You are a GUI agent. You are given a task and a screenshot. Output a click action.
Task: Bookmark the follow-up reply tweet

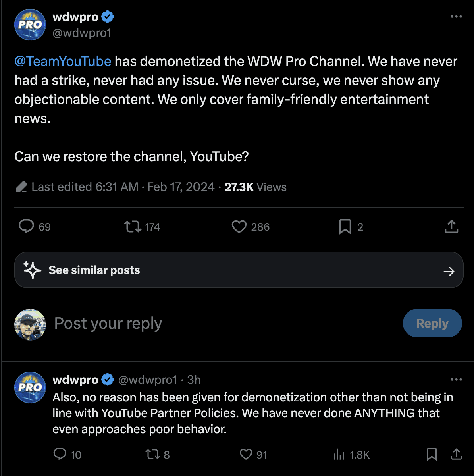point(431,455)
